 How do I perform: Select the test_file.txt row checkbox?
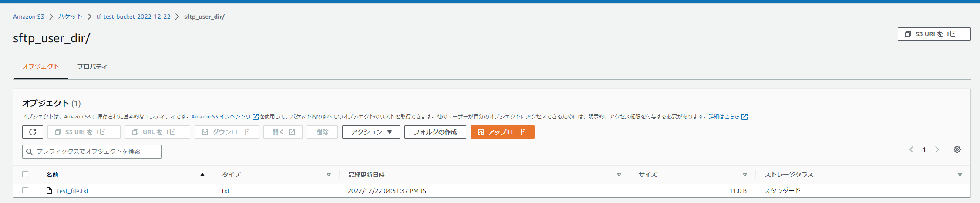pyautogui.click(x=25, y=190)
